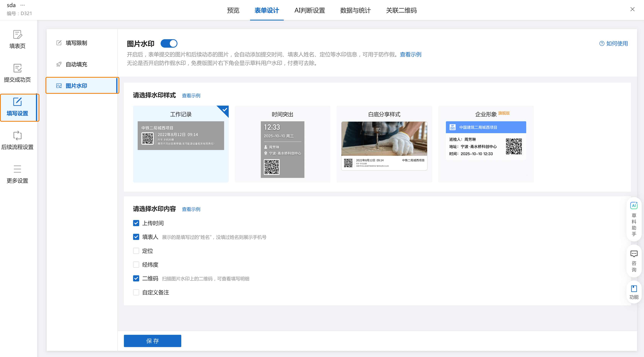Enable the 定位 checkbox
The image size is (644, 357).
(136, 251)
